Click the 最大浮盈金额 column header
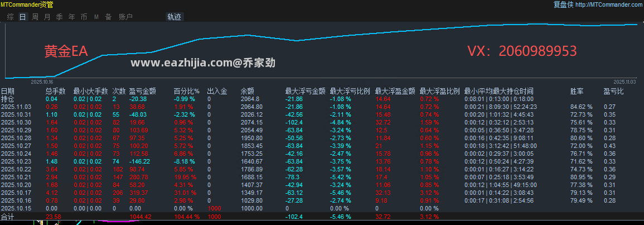Viewport: 644px width, 225px height. coord(395,92)
